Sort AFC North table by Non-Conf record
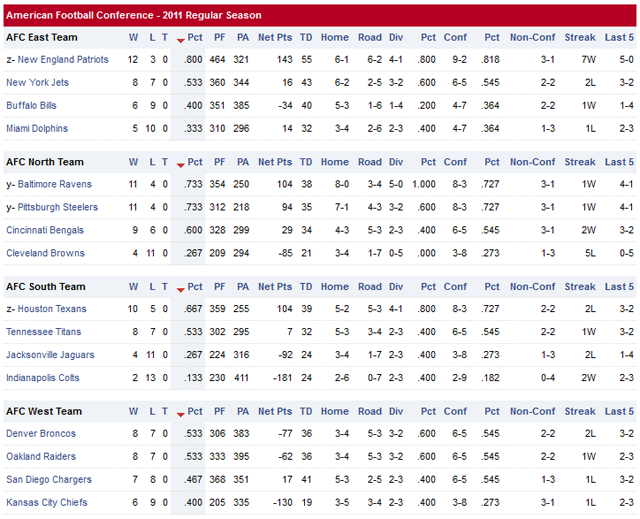This screenshot has width=640, height=519. pos(533,162)
